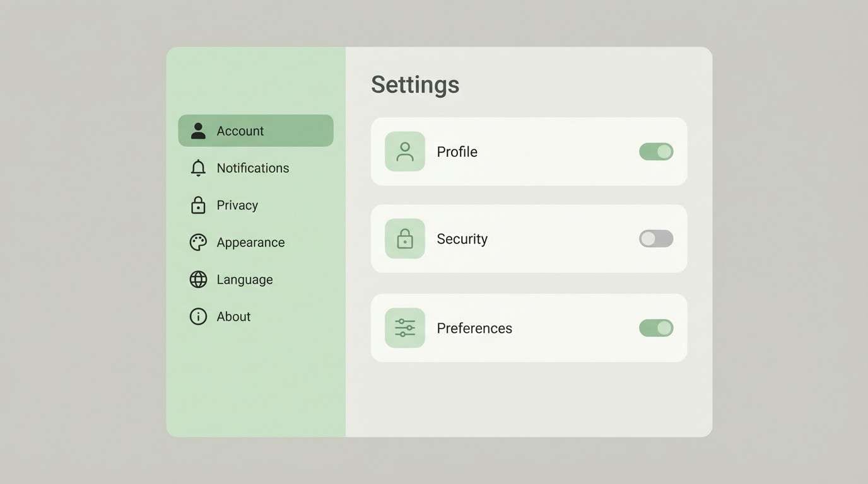Switch to the Privacy section

click(237, 205)
